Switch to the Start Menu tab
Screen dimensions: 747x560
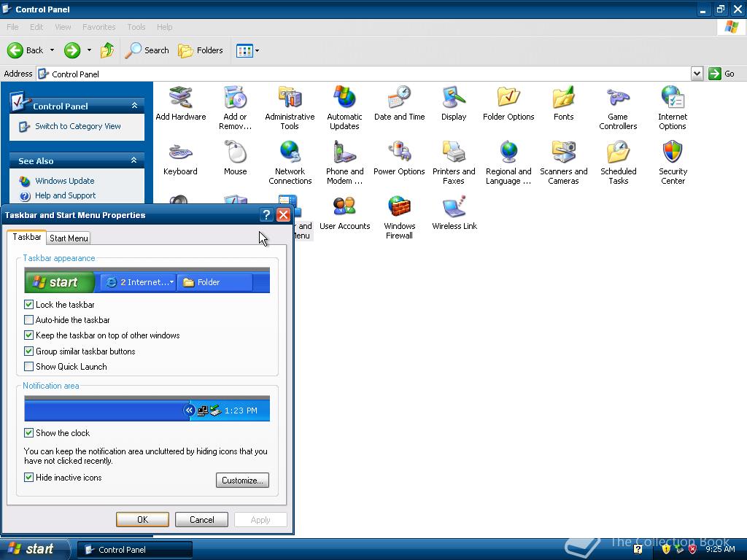click(69, 238)
